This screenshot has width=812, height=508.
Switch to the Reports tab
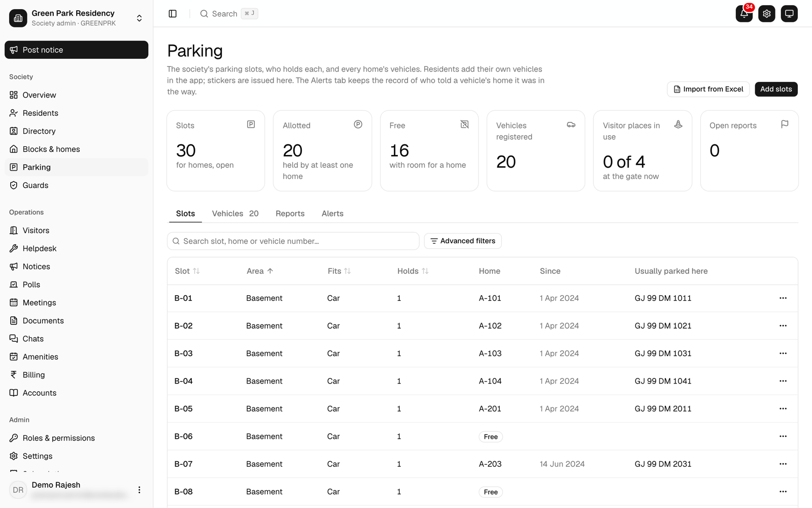tap(290, 214)
